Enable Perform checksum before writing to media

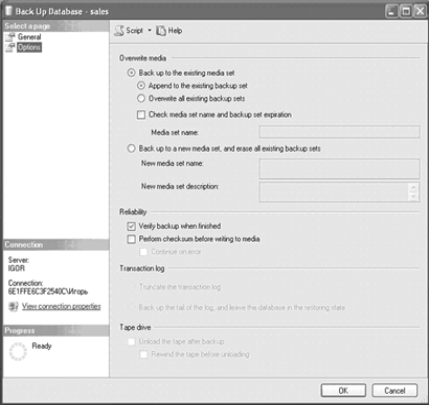coord(131,239)
